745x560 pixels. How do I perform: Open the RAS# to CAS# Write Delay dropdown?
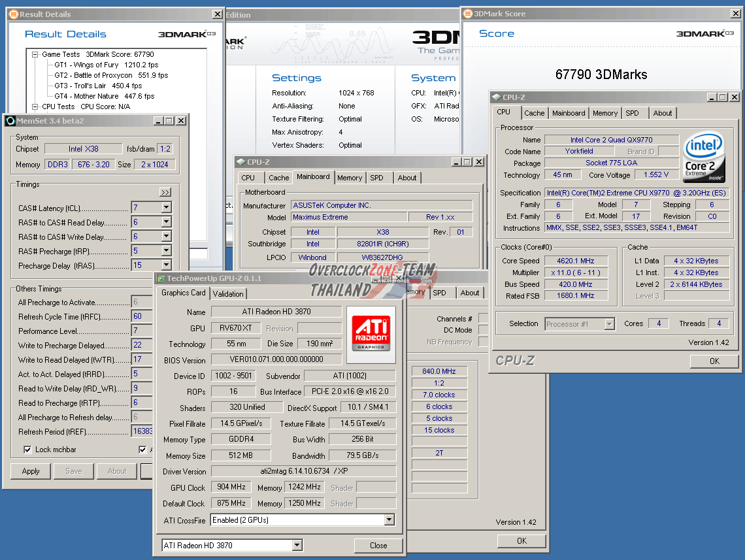point(166,236)
